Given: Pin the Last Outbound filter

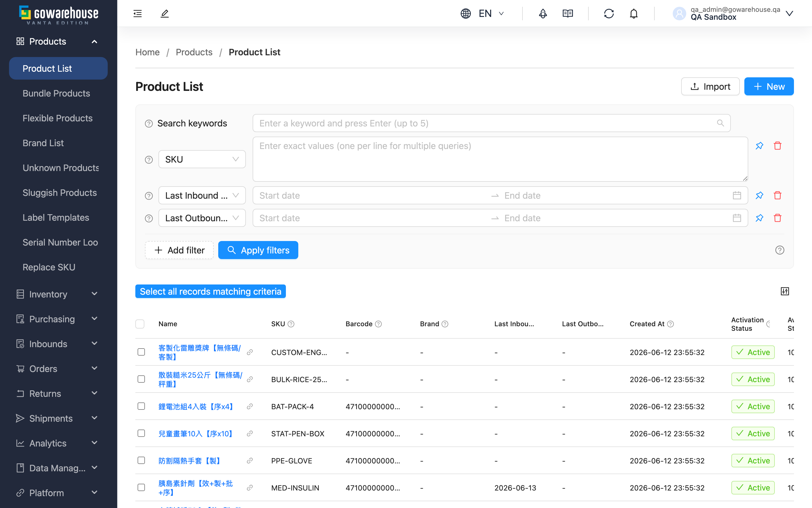Looking at the screenshot, I should pyautogui.click(x=759, y=218).
